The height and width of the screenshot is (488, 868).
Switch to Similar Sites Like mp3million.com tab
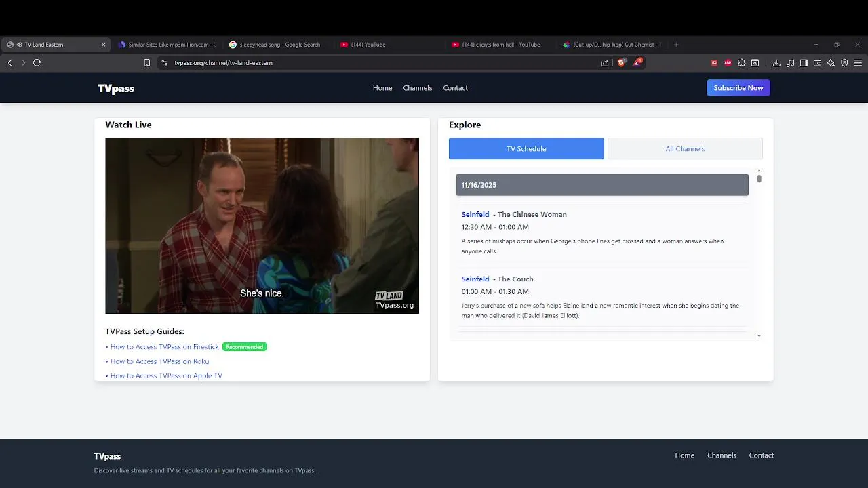(x=167, y=45)
